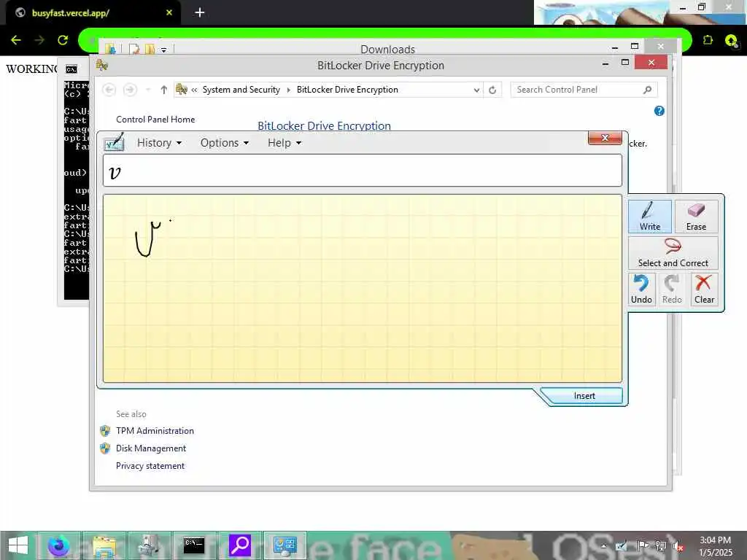
Task: Open Command Prompt from the taskbar
Action: pyautogui.click(x=194, y=545)
